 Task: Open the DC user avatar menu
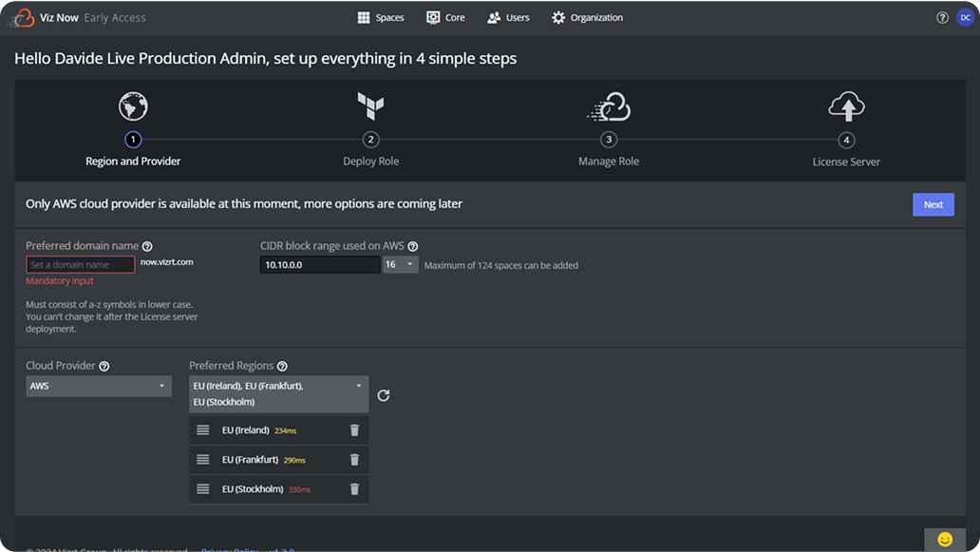pos(965,17)
